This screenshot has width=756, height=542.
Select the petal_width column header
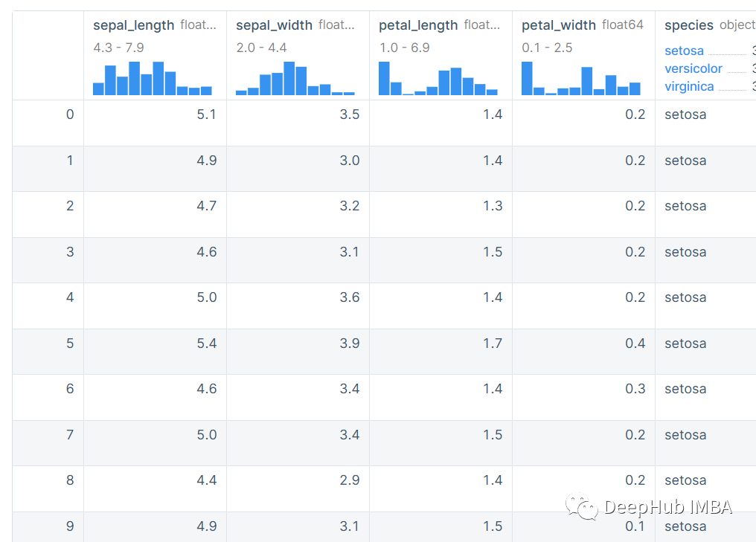tap(559, 25)
